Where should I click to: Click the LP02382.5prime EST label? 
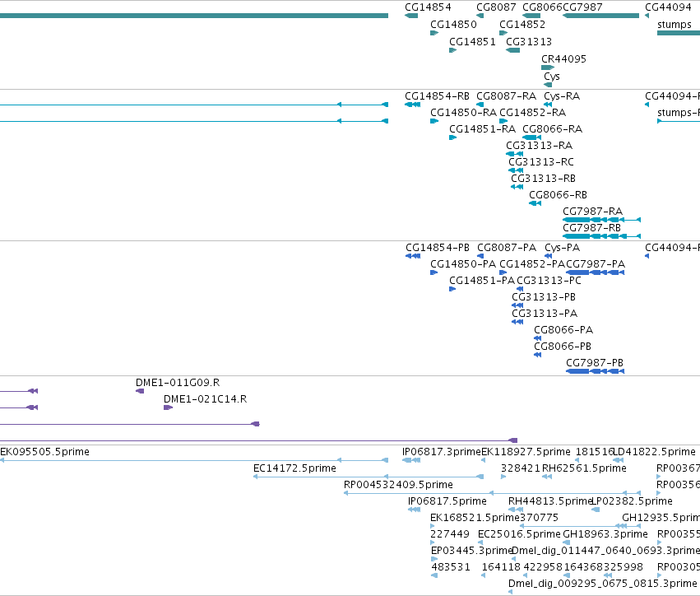(x=633, y=501)
